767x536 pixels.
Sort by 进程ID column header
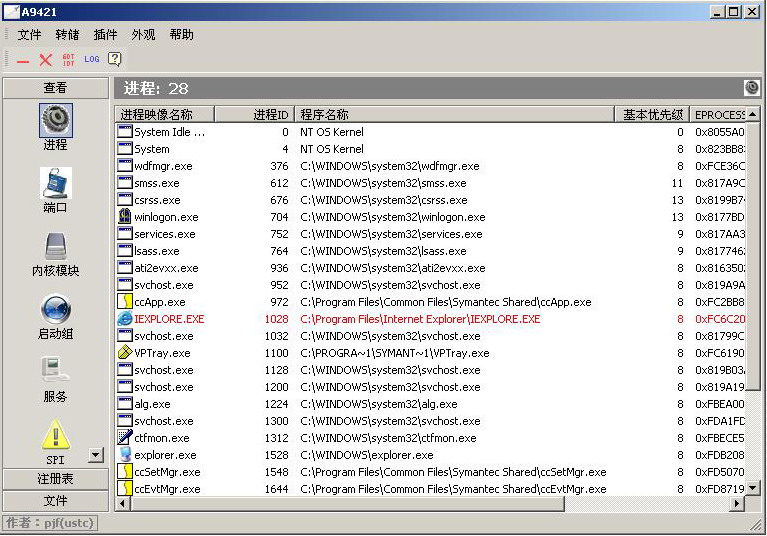tap(254, 114)
